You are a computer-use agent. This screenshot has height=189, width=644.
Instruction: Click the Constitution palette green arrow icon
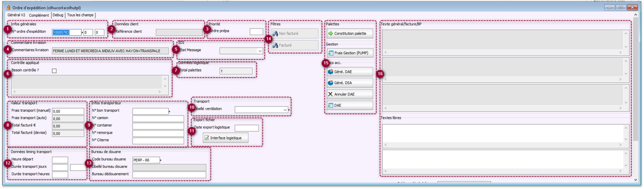pyautogui.click(x=330, y=33)
